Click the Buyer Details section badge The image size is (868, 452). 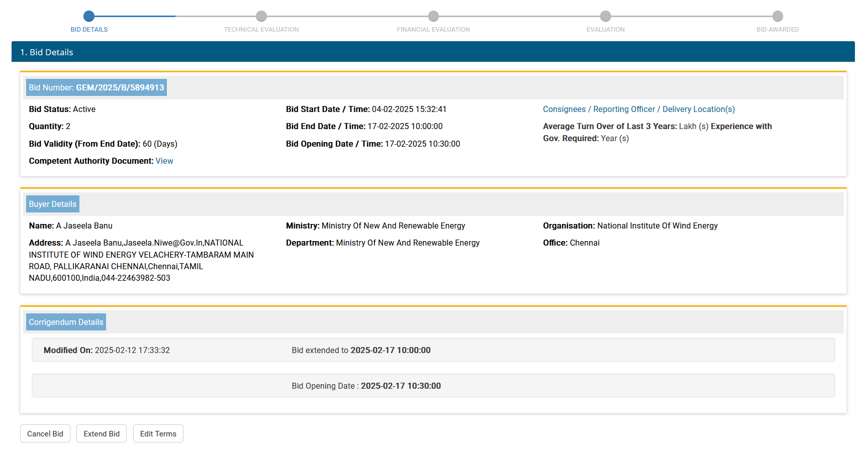click(x=53, y=204)
